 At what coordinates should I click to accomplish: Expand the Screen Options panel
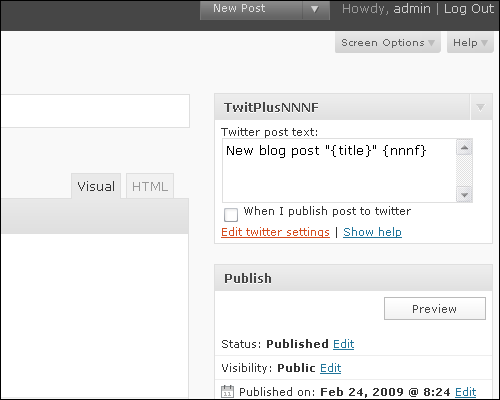pyautogui.click(x=388, y=43)
